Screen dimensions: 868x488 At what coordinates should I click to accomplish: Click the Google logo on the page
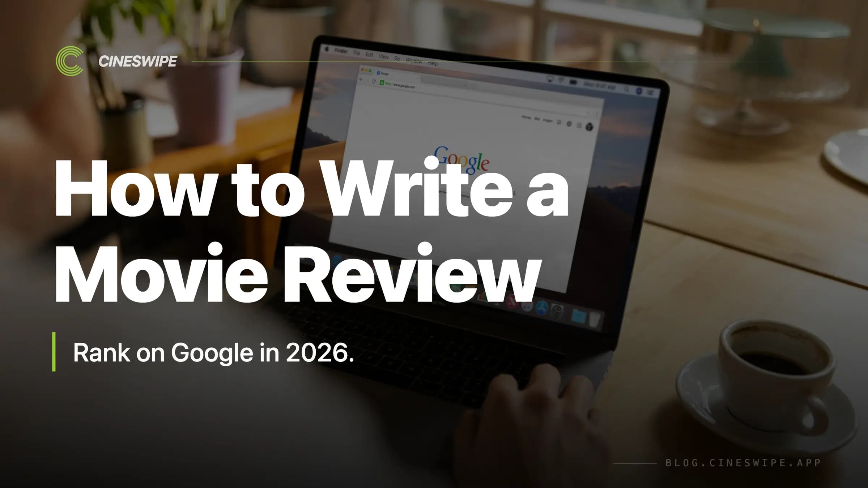462,160
